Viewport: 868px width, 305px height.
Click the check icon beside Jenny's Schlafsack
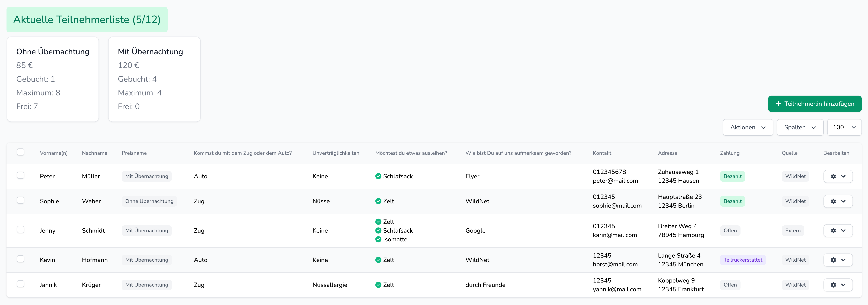coord(378,231)
